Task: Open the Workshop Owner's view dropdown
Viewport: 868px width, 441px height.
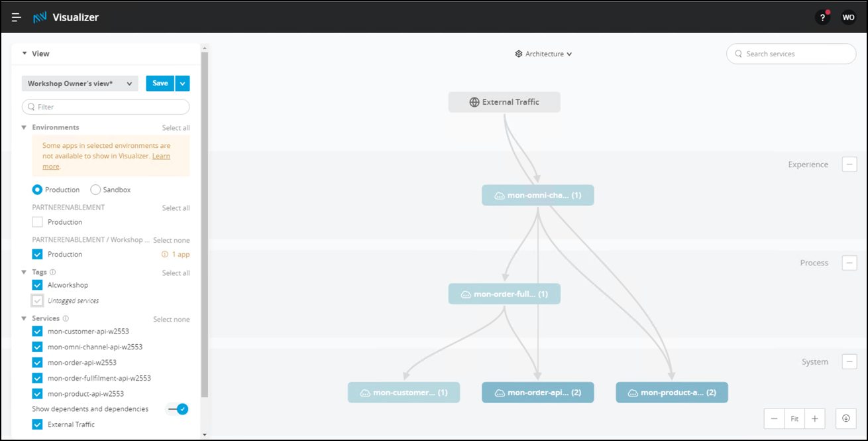Action: tap(80, 84)
